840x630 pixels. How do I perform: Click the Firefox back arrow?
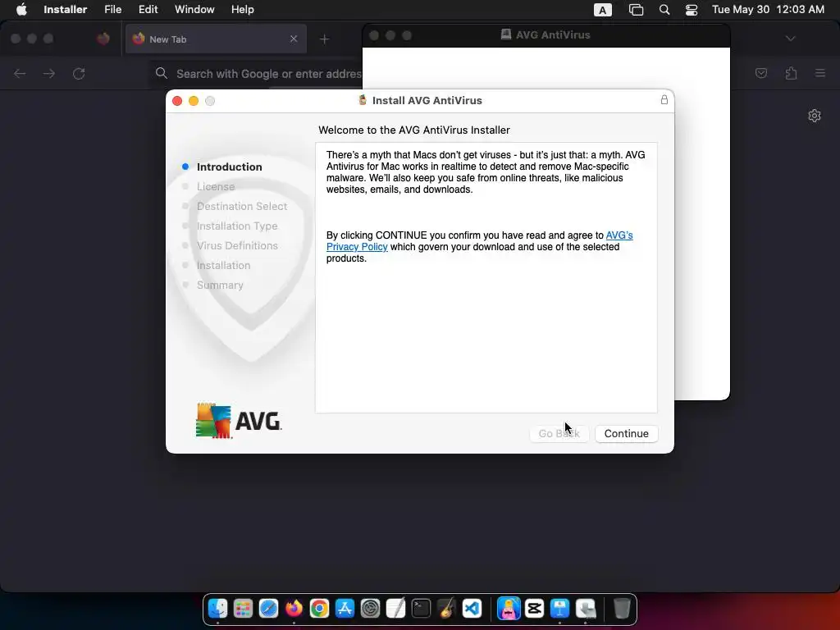click(20, 73)
